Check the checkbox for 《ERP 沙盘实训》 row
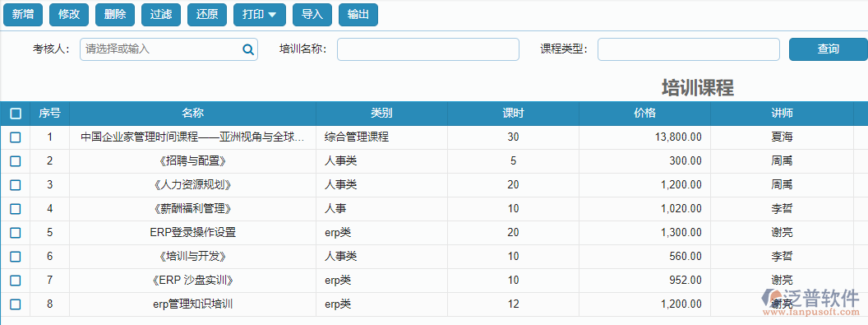The image size is (868, 325). (16, 280)
